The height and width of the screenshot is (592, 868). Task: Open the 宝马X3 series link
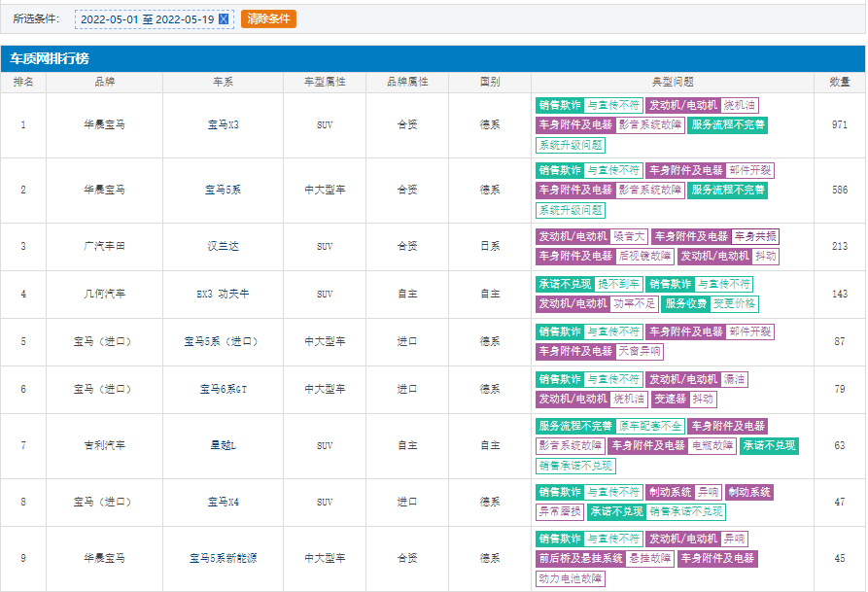point(224,125)
